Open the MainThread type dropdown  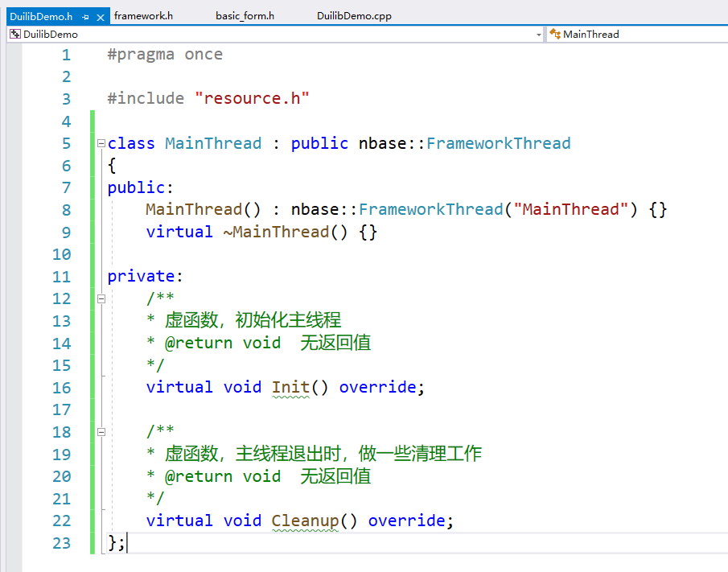click(x=635, y=35)
